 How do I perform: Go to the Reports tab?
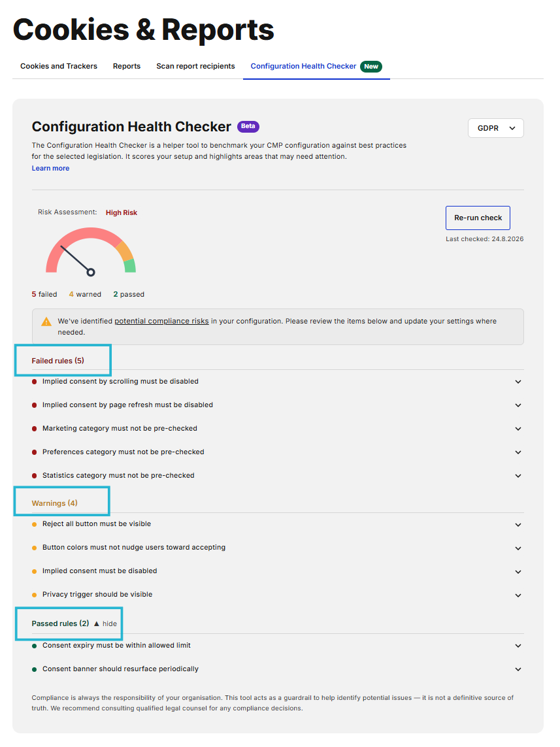click(x=127, y=66)
